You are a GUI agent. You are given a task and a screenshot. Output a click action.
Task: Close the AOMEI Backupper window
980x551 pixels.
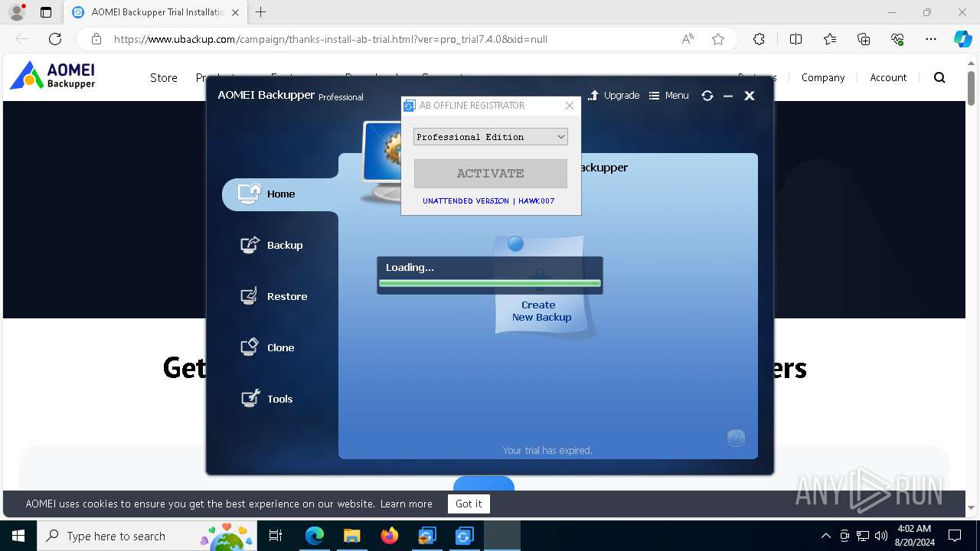[750, 96]
